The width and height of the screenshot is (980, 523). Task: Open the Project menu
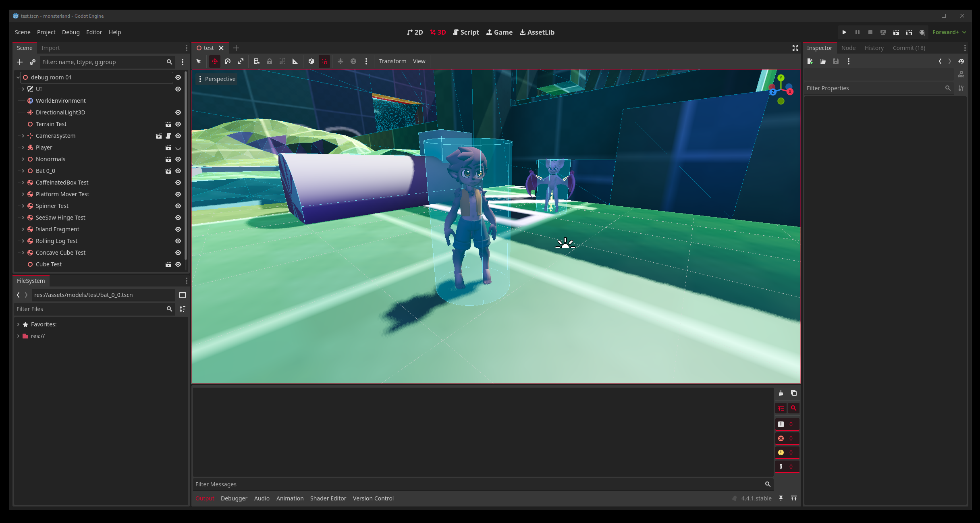pos(46,32)
